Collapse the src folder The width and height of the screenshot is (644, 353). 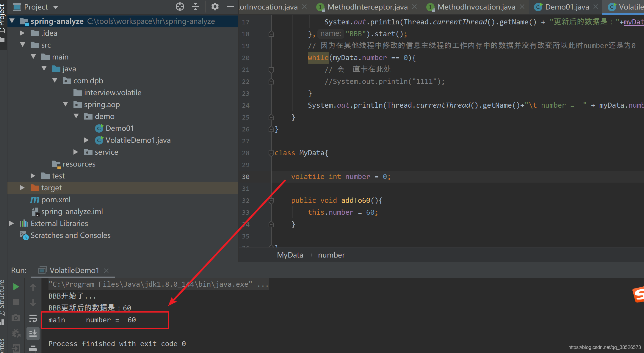22,45
